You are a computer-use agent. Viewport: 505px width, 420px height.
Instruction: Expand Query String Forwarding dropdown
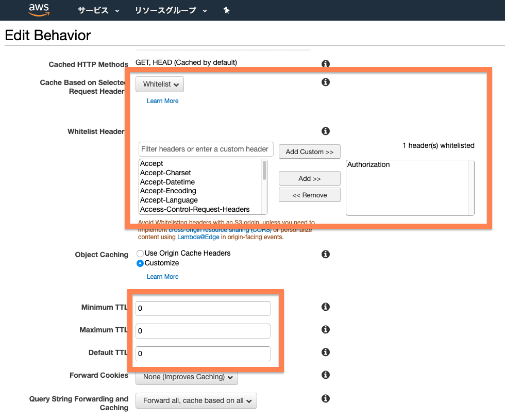(x=196, y=401)
